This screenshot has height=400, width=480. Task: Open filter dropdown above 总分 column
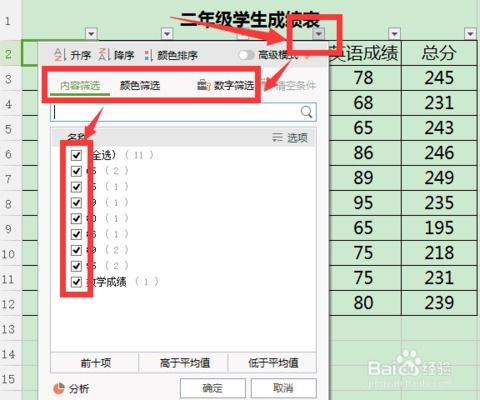[x=470, y=34]
